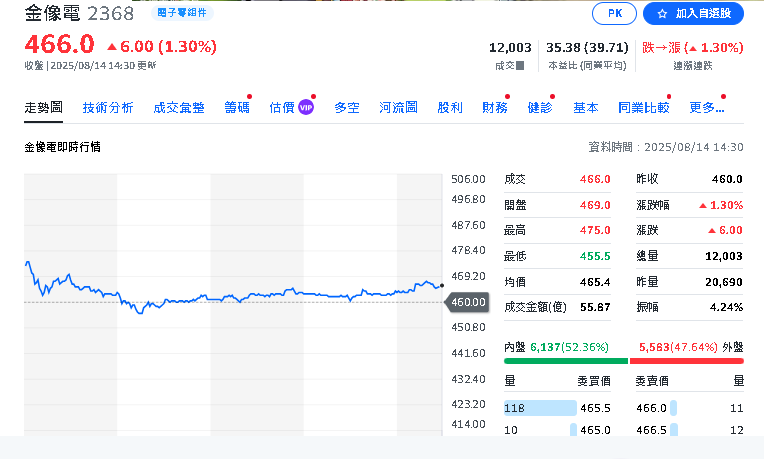Open the 籌碼 tab
764x459 pixels.
[237, 108]
